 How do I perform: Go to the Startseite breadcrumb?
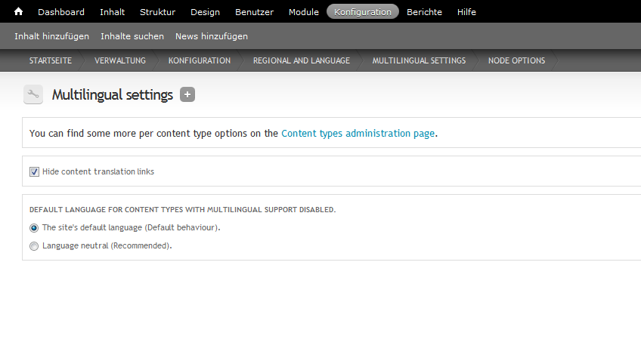tap(51, 60)
